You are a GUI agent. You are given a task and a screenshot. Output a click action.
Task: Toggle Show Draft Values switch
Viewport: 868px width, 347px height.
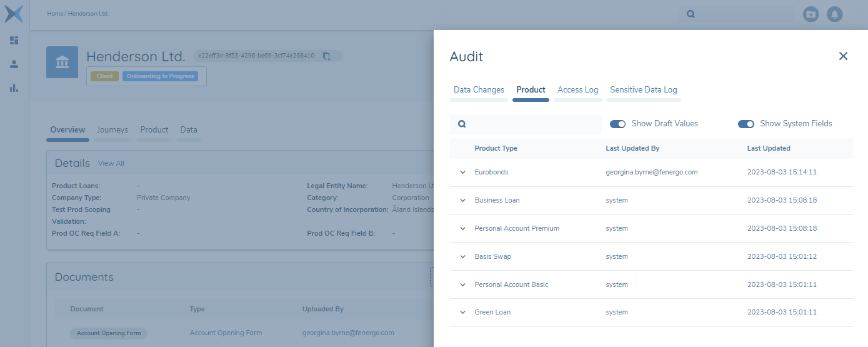coord(617,124)
